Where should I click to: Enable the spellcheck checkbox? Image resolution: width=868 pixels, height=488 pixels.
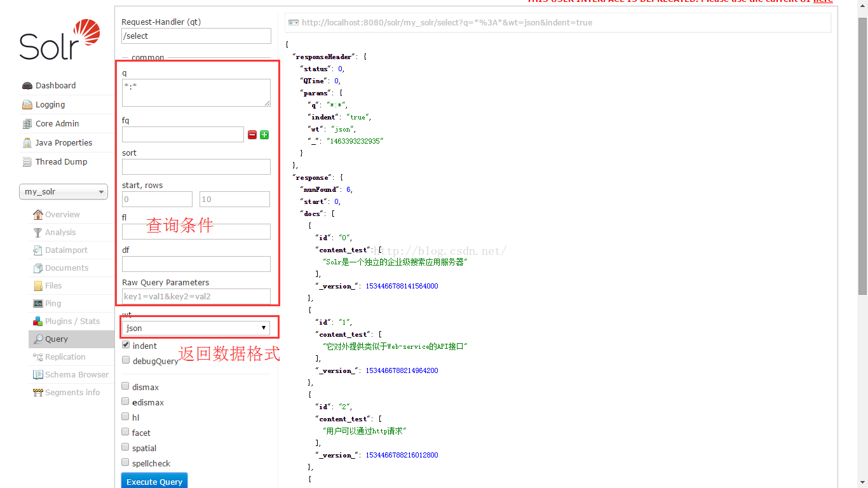click(x=126, y=463)
